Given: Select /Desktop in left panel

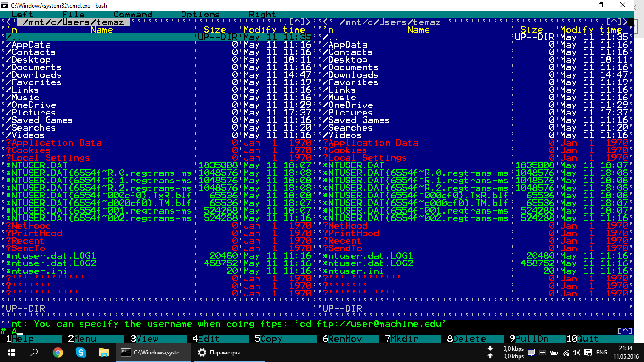Looking at the screenshot, I should tap(158, 60).
